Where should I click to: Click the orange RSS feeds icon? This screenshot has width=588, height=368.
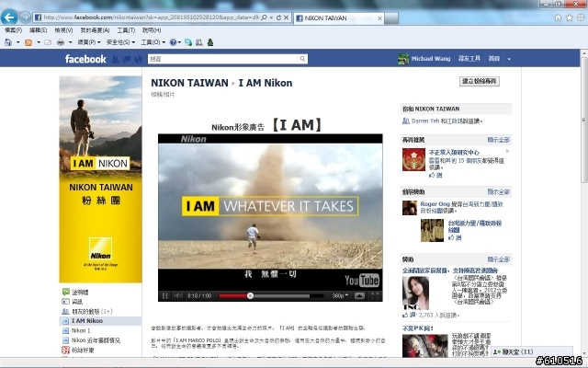pyautogui.click(x=28, y=42)
